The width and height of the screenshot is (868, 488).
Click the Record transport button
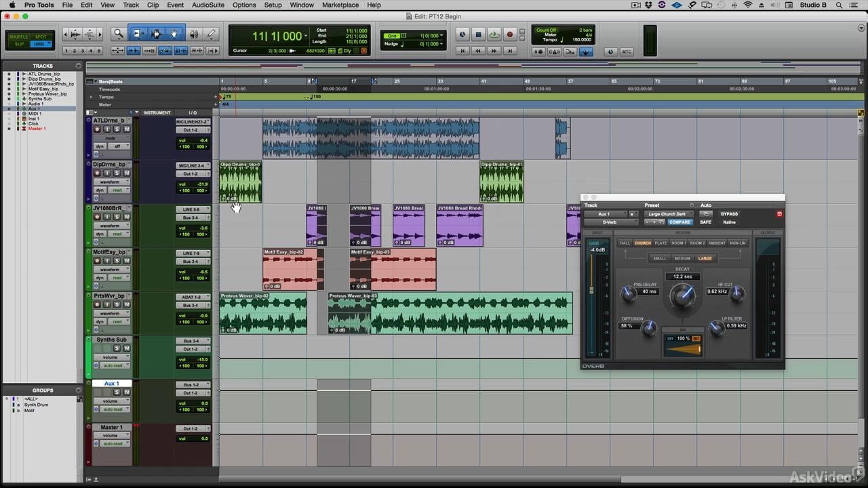(511, 35)
